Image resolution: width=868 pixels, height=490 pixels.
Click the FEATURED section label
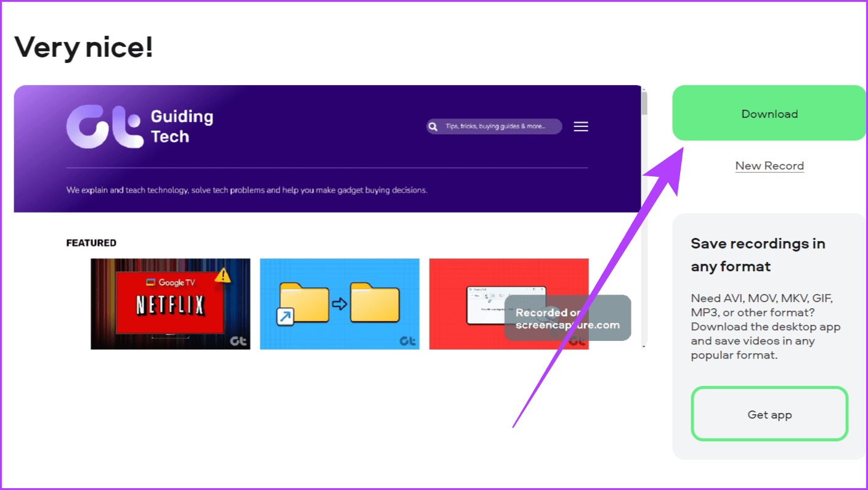[91, 242]
